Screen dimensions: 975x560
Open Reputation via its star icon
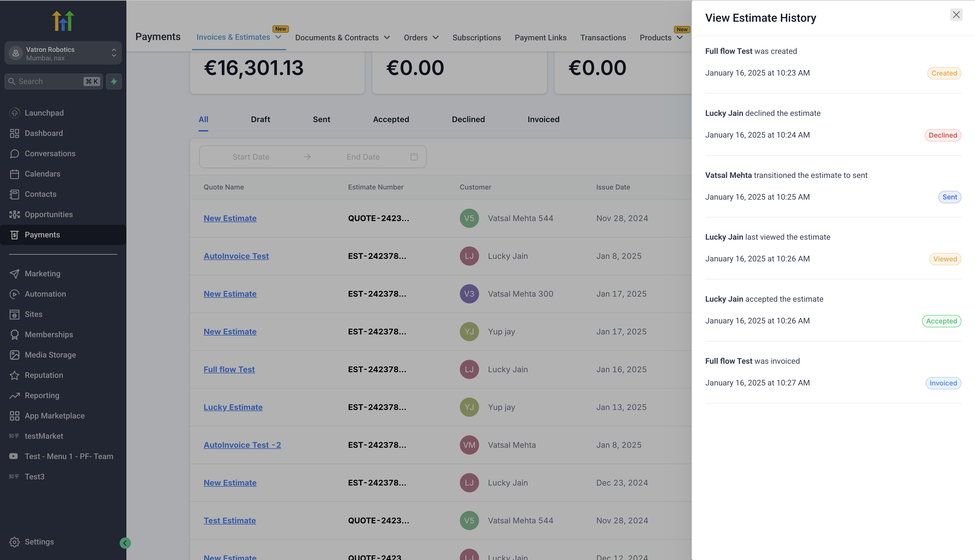tap(15, 375)
